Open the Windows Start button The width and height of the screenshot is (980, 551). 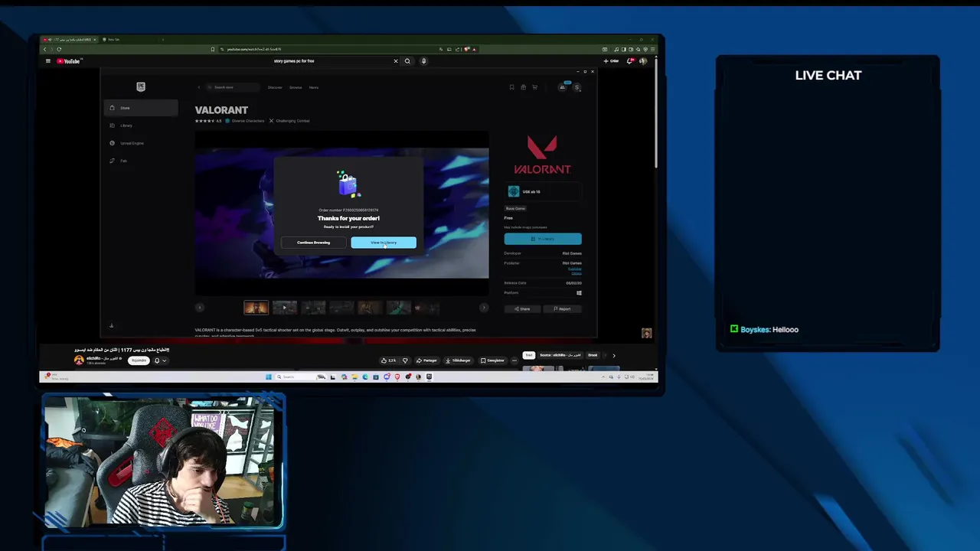click(x=268, y=377)
